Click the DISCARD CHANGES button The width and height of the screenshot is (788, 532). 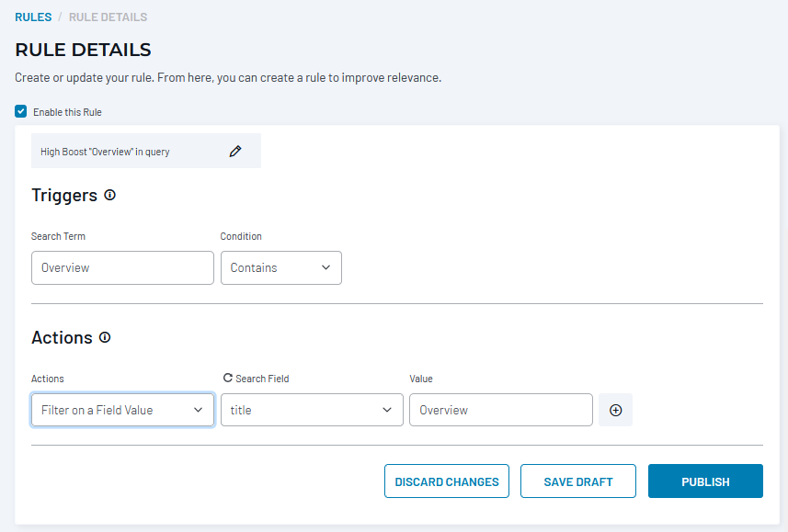[447, 481]
